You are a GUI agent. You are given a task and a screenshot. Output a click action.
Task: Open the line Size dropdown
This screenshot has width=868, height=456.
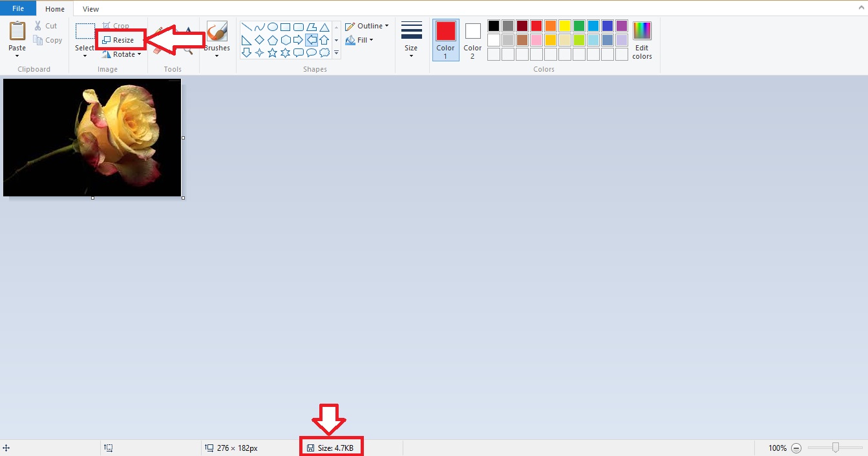(x=411, y=39)
